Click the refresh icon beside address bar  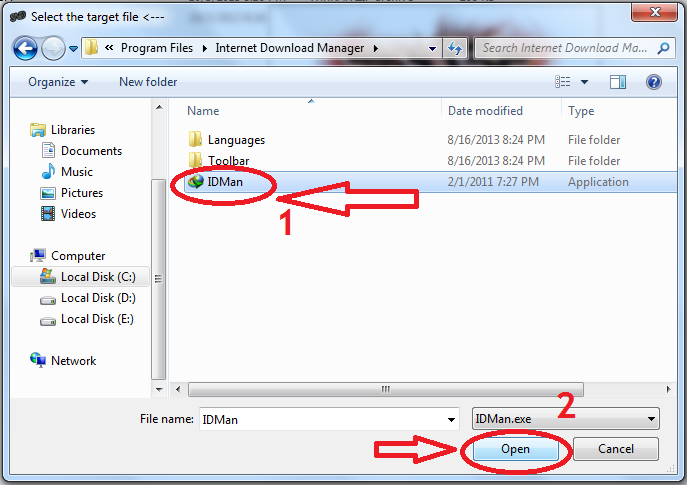coord(455,48)
